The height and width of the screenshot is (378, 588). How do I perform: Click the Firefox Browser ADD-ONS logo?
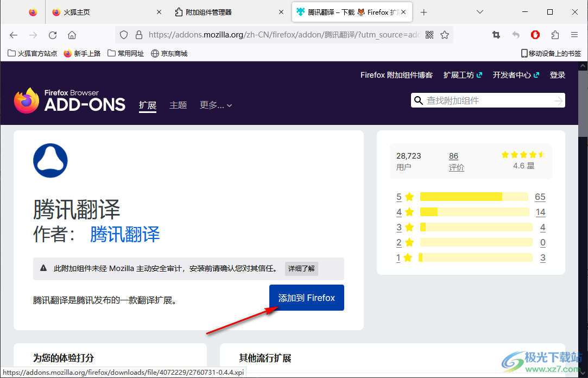69,100
